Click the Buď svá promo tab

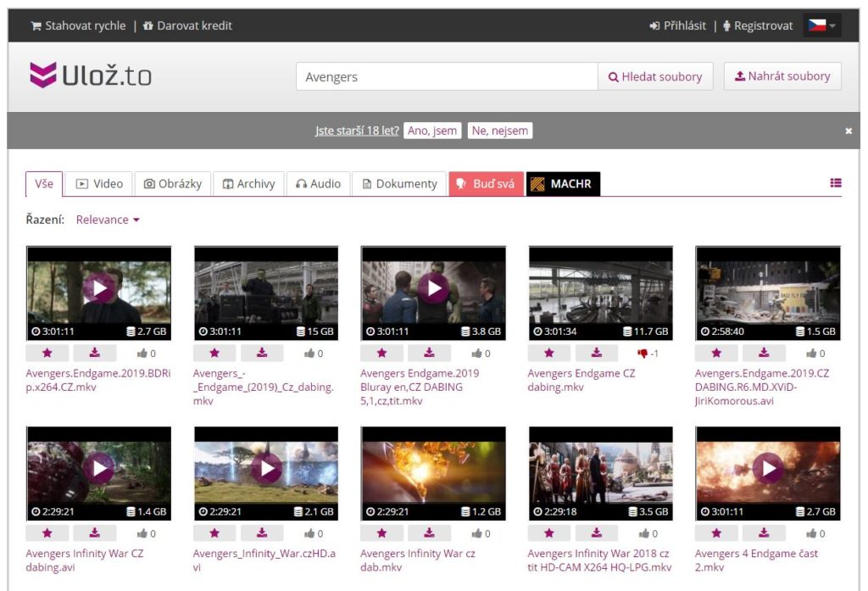[487, 184]
